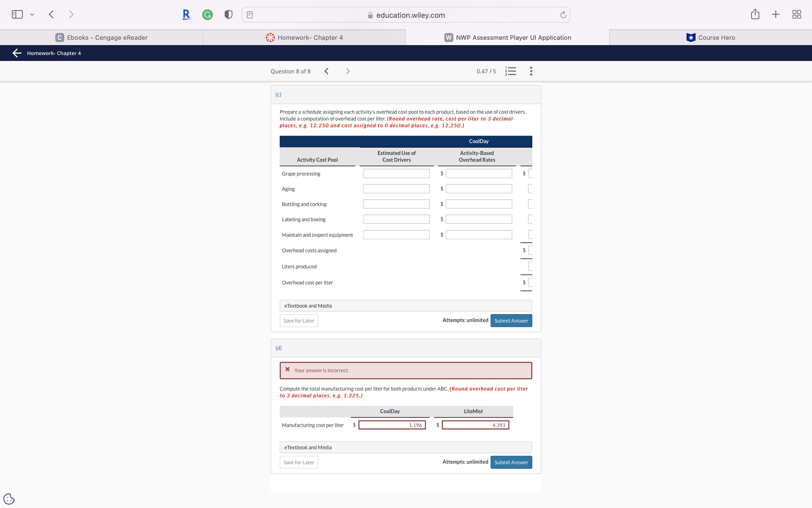
Task: Select the NWP Assessment Player UI Application tab
Action: pos(507,37)
